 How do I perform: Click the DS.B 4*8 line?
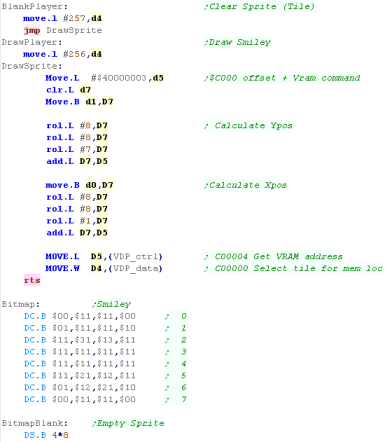[46, 435]
